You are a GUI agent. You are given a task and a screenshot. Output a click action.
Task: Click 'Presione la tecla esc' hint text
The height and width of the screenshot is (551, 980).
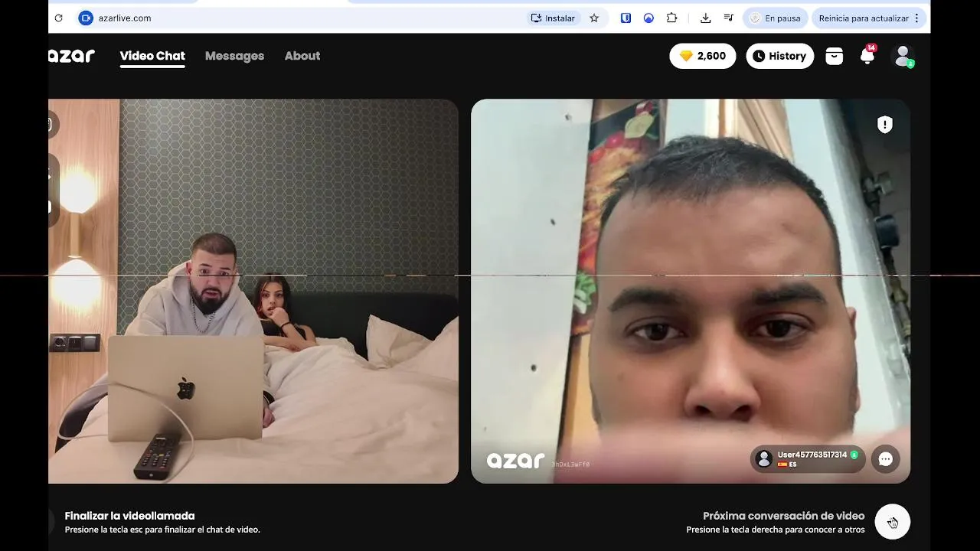coord(162,530)
